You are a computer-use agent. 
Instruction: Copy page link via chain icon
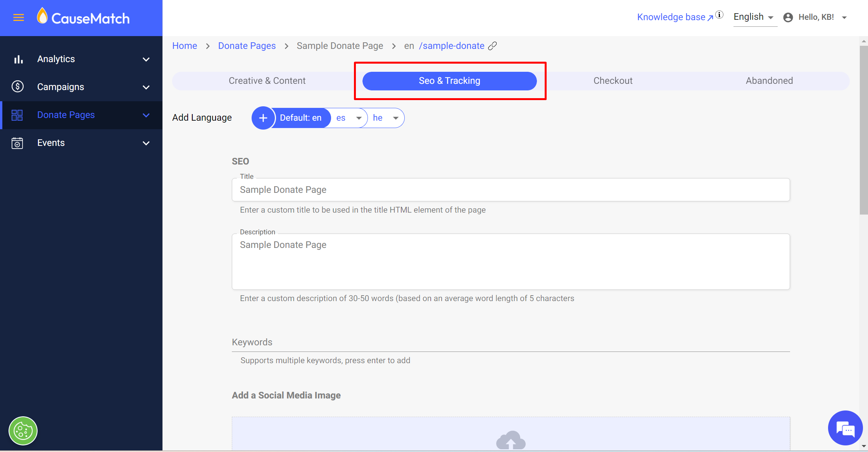[x=492, y=46]
